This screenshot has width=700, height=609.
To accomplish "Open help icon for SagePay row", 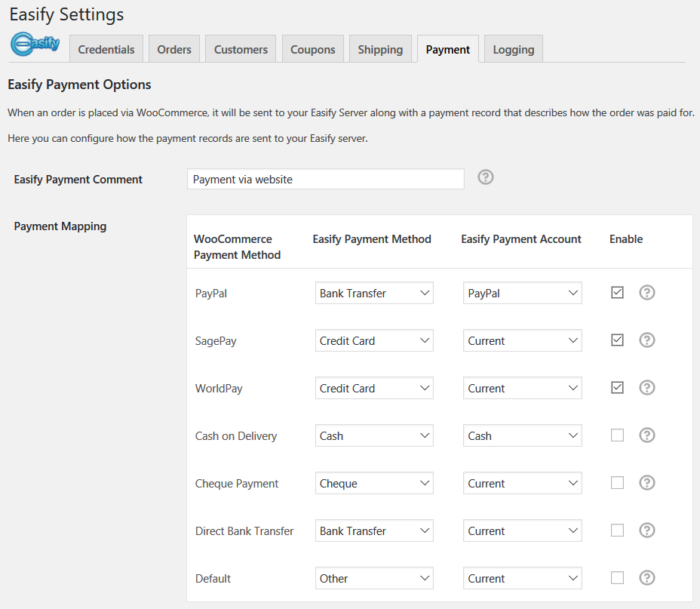I will coord(647,340).
